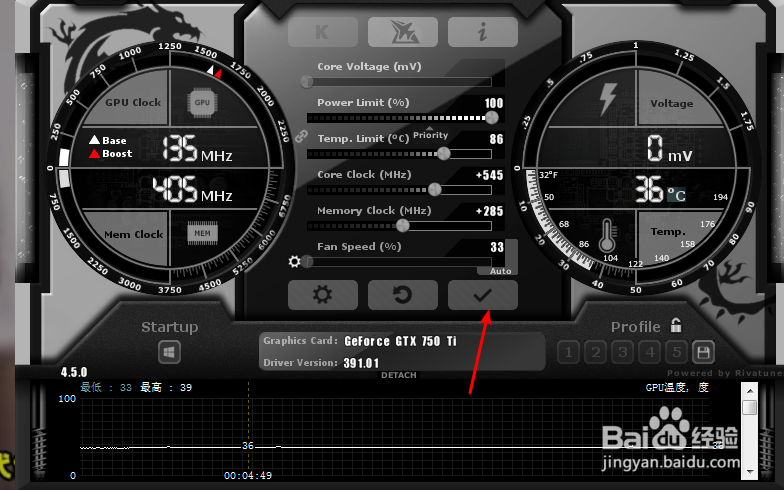Image resolution: width=784 pixels, height=490 pixels.
Task: Reset settings with the circular arrow button
Action: click(x=402, y=295)
